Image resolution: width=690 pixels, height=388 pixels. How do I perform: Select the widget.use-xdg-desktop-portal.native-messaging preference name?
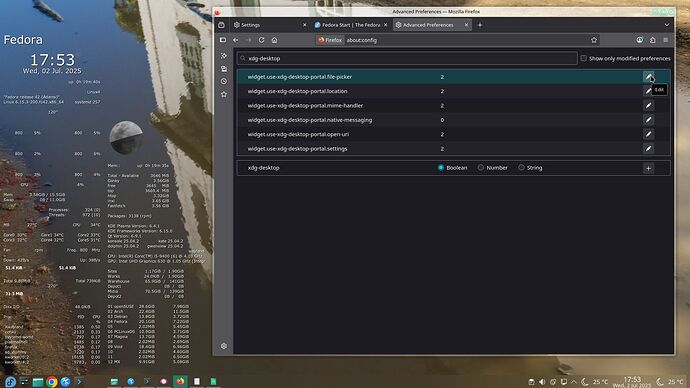310,120
